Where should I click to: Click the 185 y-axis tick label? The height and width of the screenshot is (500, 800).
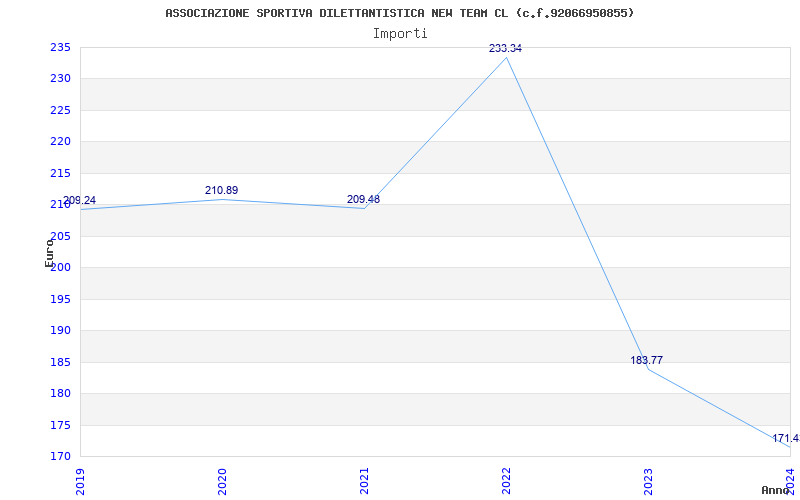60,362
